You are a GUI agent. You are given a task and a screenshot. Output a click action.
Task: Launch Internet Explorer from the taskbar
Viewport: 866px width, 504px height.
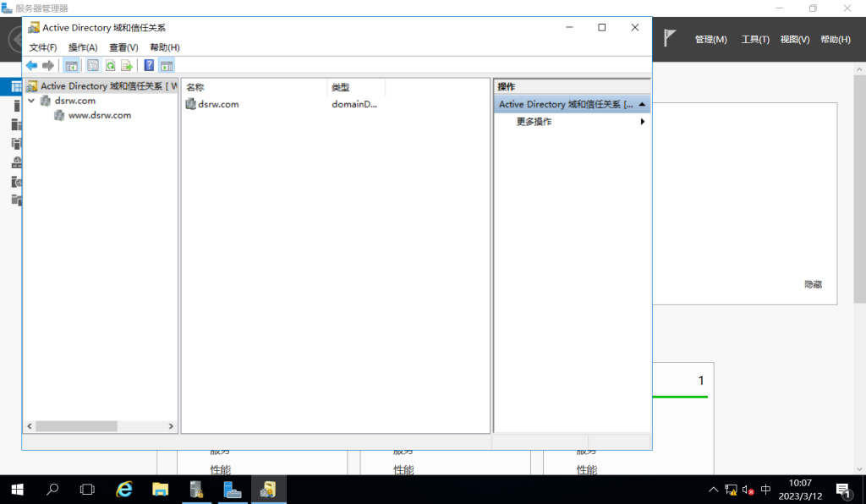tap(124, 490)
